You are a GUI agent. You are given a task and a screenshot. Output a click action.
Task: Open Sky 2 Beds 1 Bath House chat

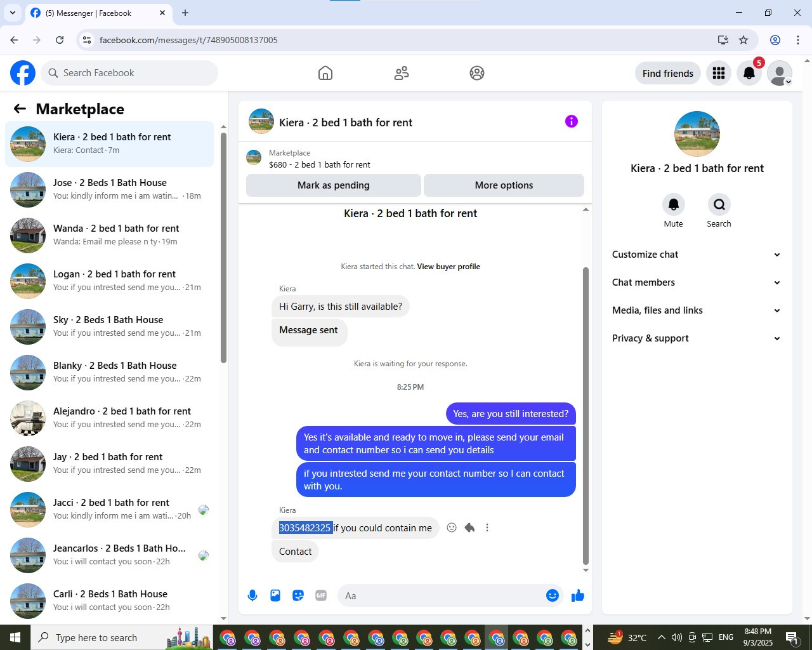click(x=110, y=327)
